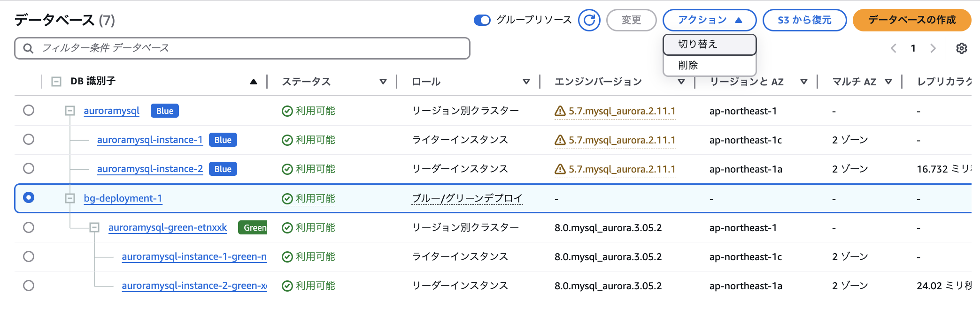Toggle the グループリソース switch

[482, 20]
